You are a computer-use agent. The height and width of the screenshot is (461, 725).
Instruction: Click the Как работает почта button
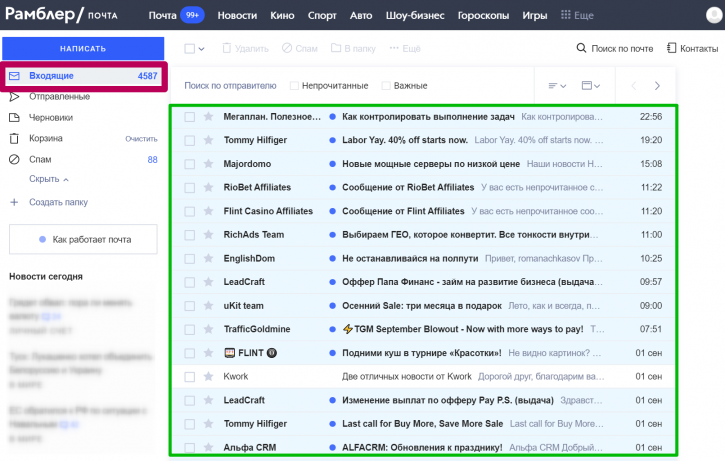click(x=83, y=240)
